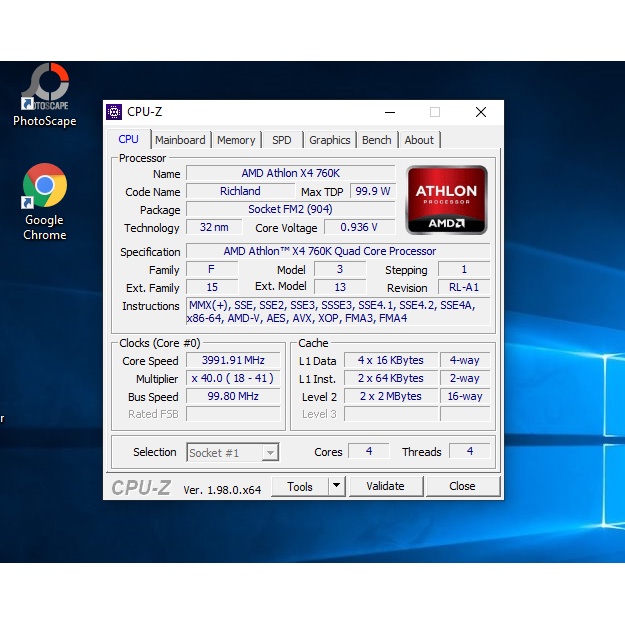Image resolution: width=625 pixels, height=625 pixels.
Task: Click the CPU-Z title bar app icon
Action: (x=115, y=112)
